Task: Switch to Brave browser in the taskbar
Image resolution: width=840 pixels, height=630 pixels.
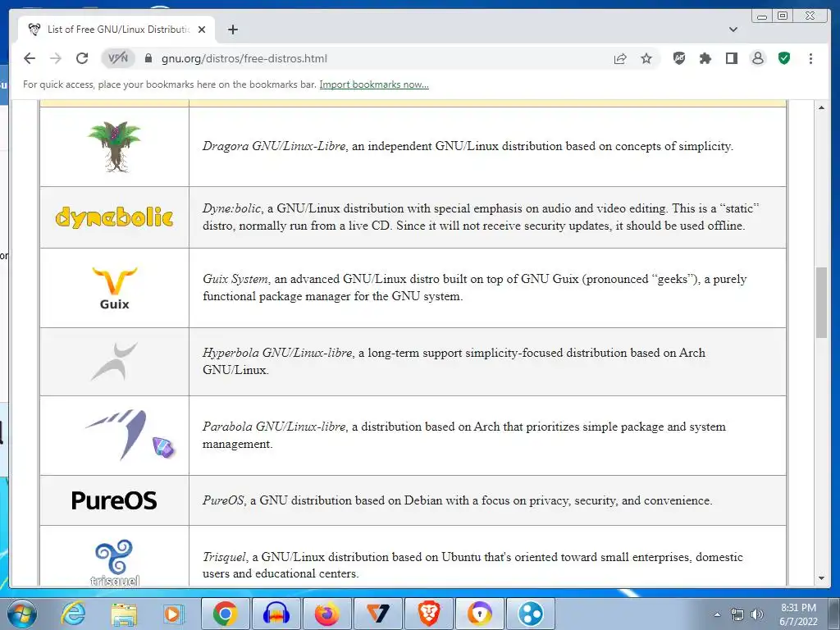Action: 428,614
